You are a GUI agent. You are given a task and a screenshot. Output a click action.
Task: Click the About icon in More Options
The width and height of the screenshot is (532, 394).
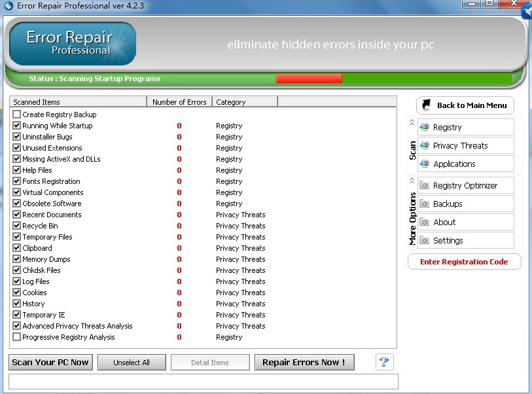pyautogui.click(x=424, y=223)
